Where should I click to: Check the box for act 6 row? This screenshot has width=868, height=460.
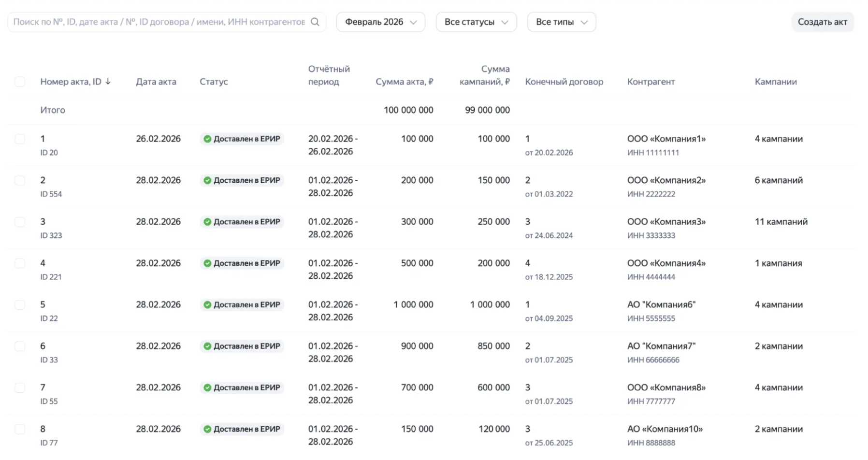(20, 346)
